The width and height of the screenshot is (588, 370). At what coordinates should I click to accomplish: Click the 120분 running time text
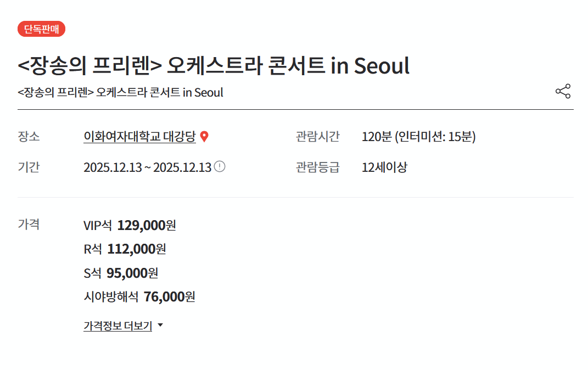[x=418, y=137]
